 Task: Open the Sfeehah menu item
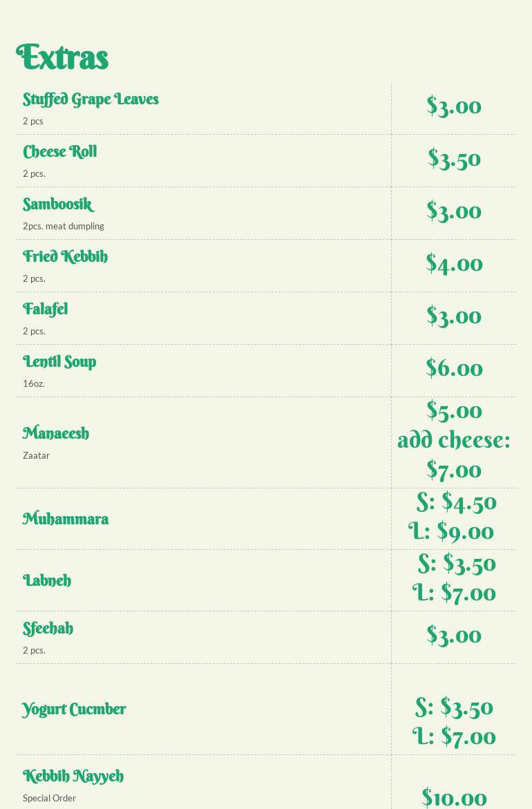point(48,629)
